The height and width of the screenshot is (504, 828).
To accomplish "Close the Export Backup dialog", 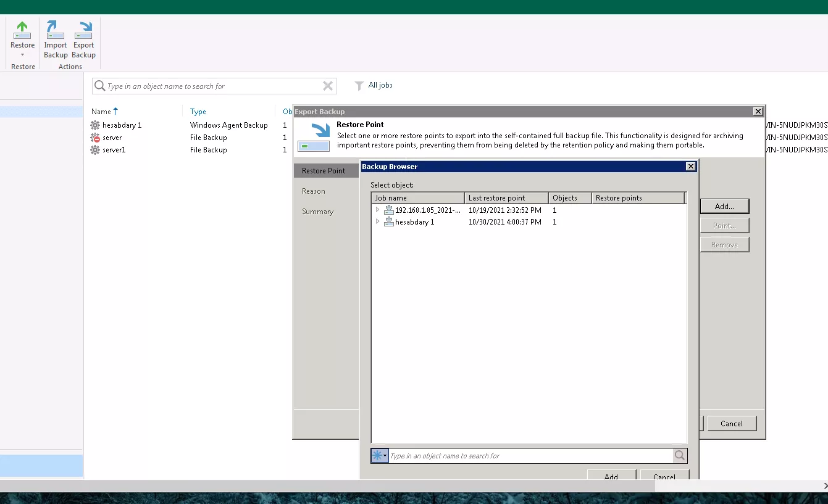I will click(758, 112).
